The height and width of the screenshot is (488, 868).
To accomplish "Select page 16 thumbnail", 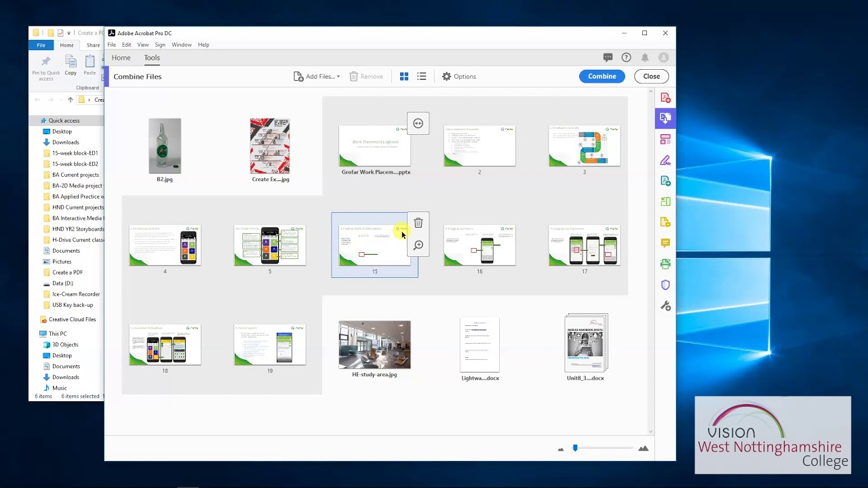I will [x=479, y=245].
